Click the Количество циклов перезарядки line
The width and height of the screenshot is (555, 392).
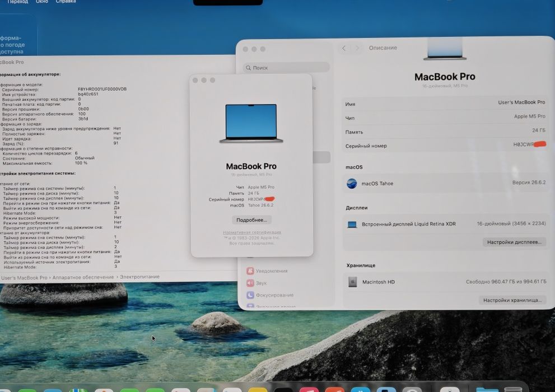pyautogui.click(x=40, y=153)
